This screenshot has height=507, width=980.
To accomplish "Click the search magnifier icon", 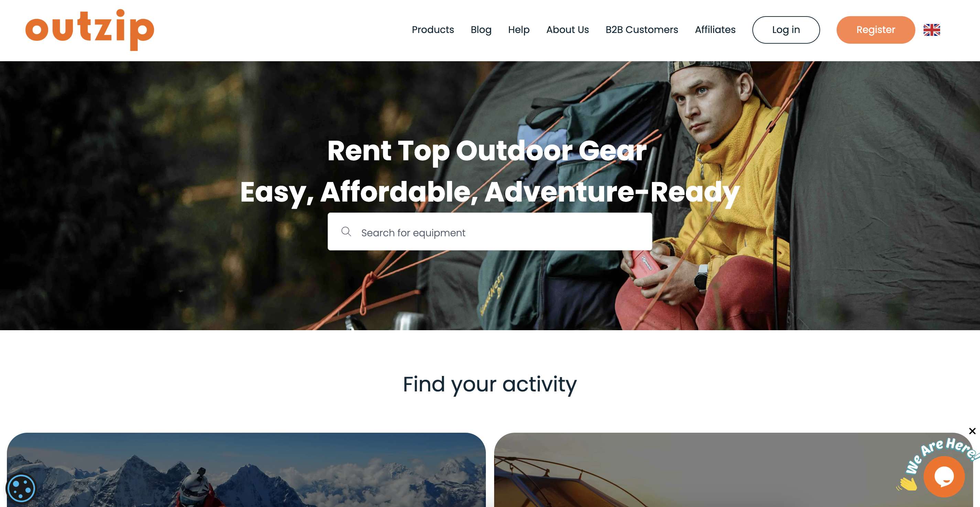I will pos(346,231).
